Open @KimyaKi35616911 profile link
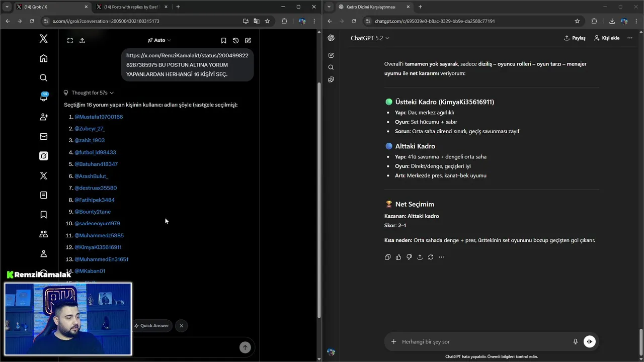The width and height of the screenshot is (644, 362). [98, 247]
